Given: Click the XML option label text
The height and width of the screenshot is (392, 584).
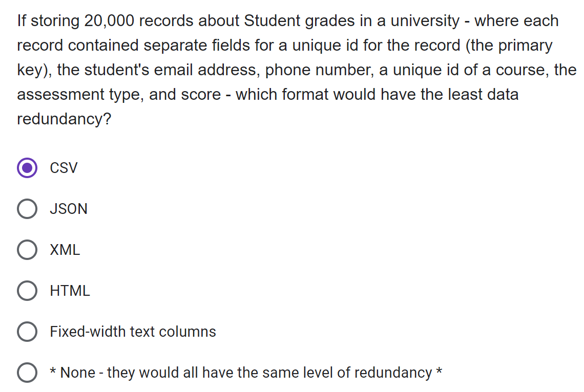Looking at the screenshot, I should (x=65, y=250).
